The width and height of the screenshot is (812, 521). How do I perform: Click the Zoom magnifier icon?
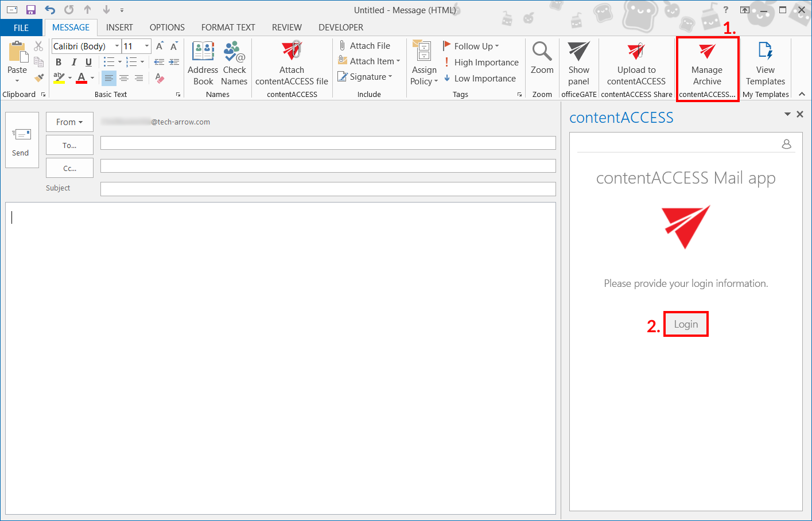(542, 52)
